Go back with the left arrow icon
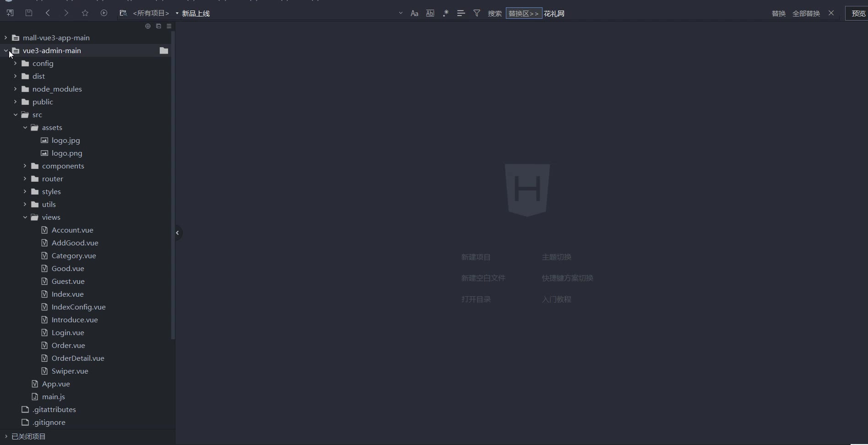The image size is (868, 445). (x=48, y=13)
